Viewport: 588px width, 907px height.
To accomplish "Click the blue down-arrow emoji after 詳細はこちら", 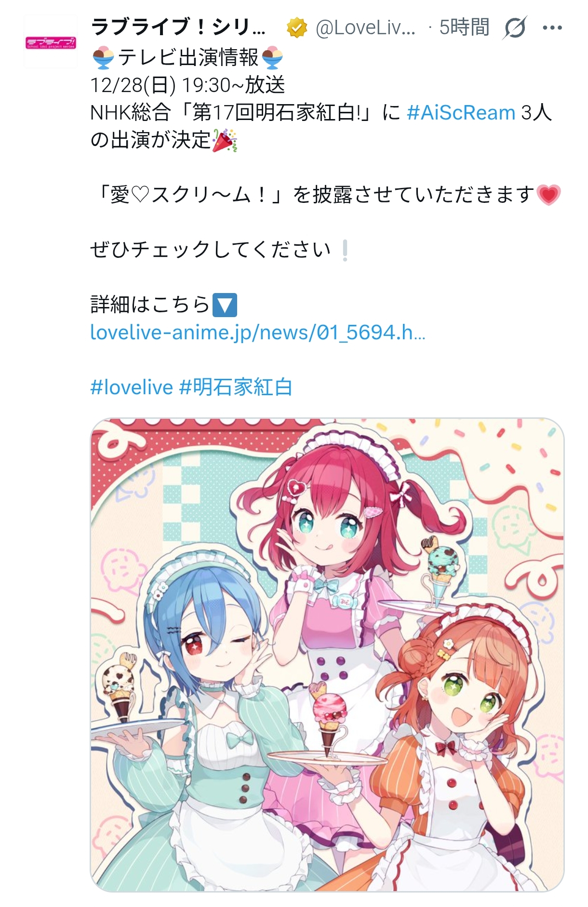I will coord(225,305).
